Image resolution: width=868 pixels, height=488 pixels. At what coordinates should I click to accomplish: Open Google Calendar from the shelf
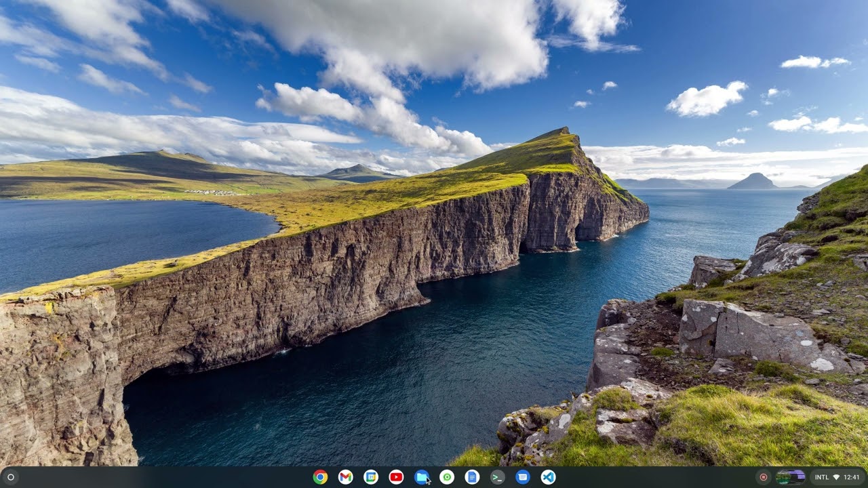coord(371,477)
